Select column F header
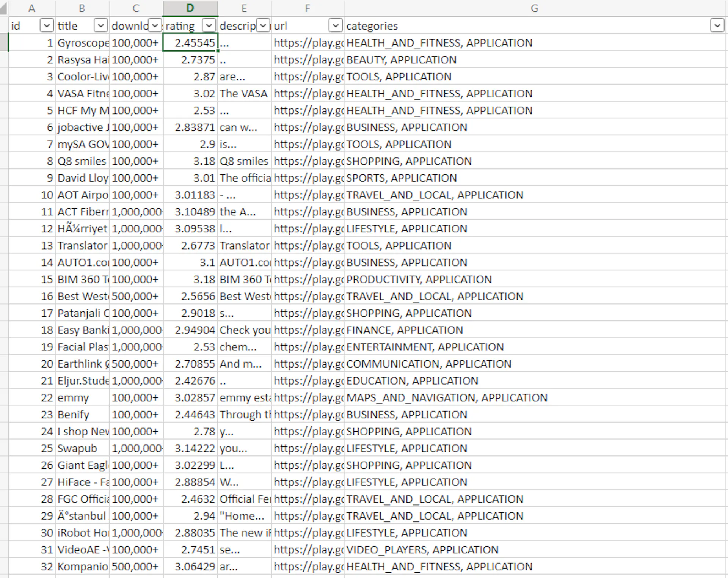Image resolution: width=728 pixels, height=578 pixels. pos(308,8)
